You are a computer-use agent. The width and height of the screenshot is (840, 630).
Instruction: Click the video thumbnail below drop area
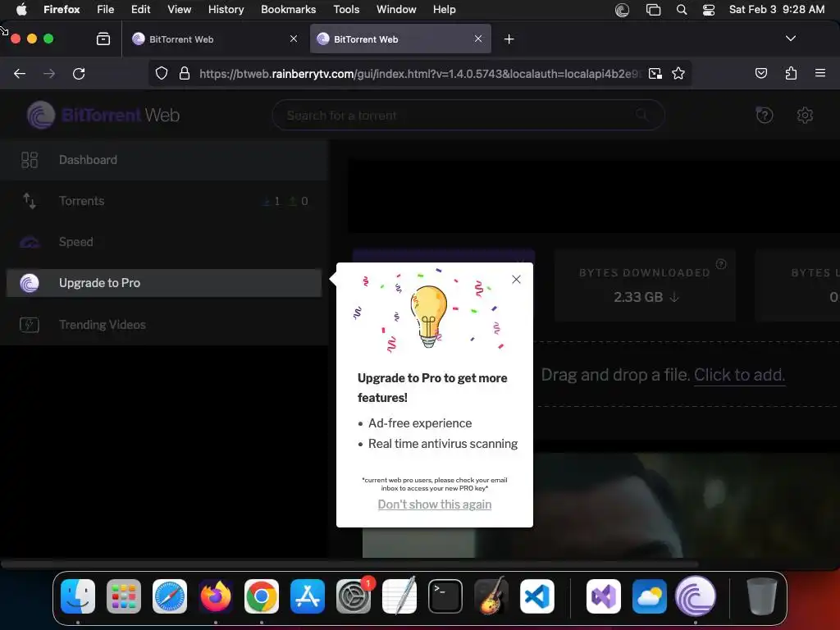click(601, 505)
